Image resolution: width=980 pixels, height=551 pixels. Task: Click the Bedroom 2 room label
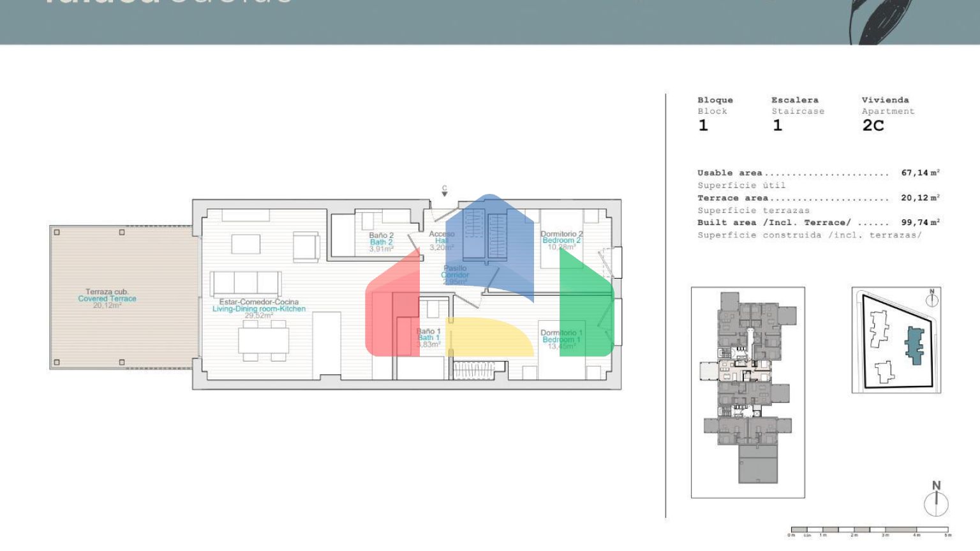[561, 240]
